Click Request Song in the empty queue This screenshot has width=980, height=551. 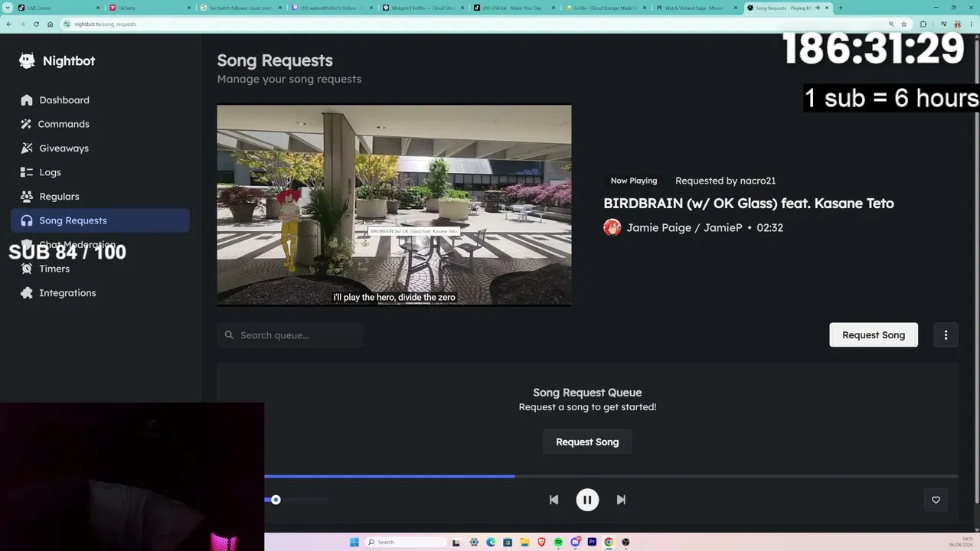(x=587, y=442)
